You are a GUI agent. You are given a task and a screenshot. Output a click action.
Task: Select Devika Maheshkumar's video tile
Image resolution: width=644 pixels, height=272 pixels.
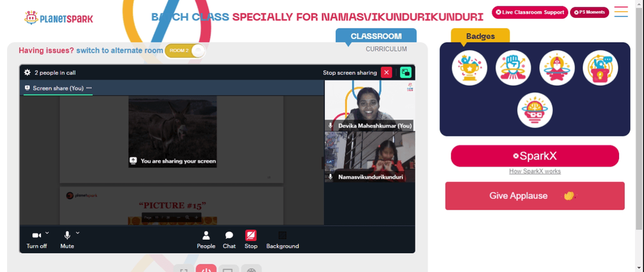tap(370, 105)
